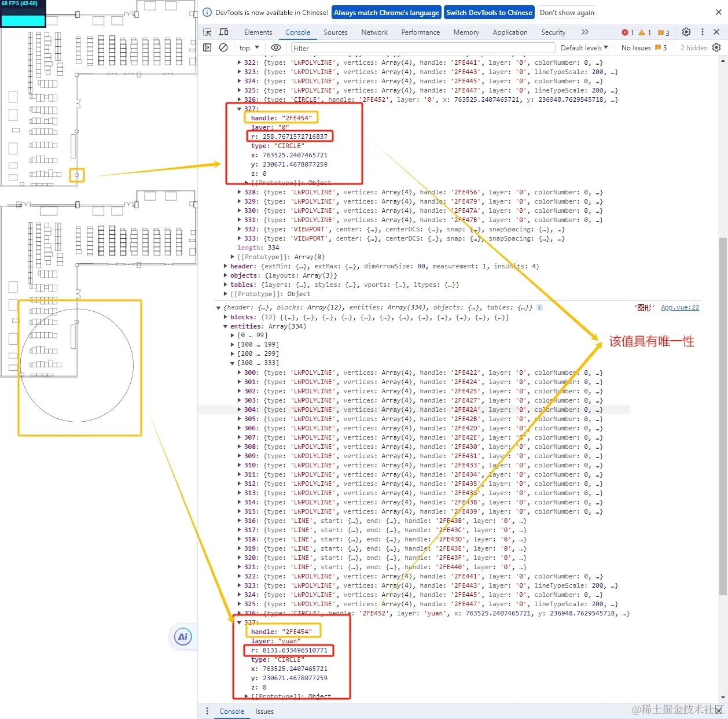Clear the console output

coord(223,47)
